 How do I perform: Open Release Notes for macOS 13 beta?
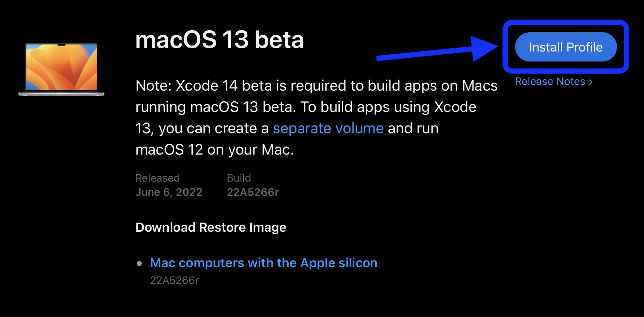point(550,81)
